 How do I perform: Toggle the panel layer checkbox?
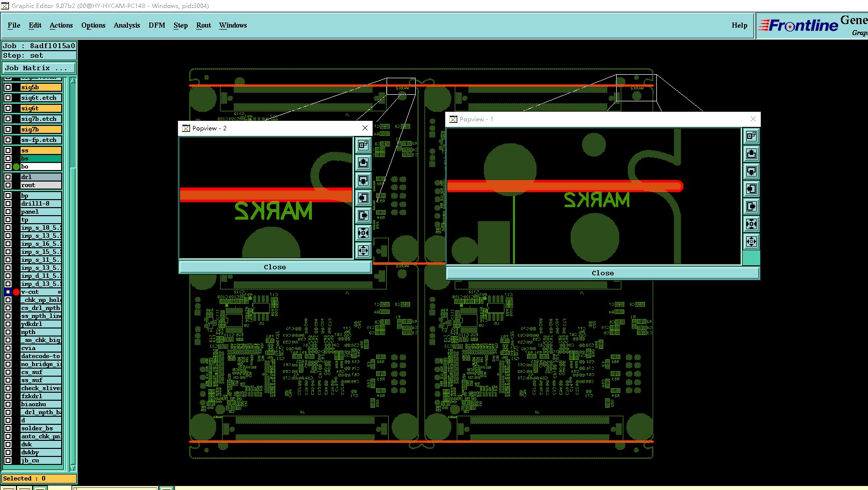click(x=8, y=212)
